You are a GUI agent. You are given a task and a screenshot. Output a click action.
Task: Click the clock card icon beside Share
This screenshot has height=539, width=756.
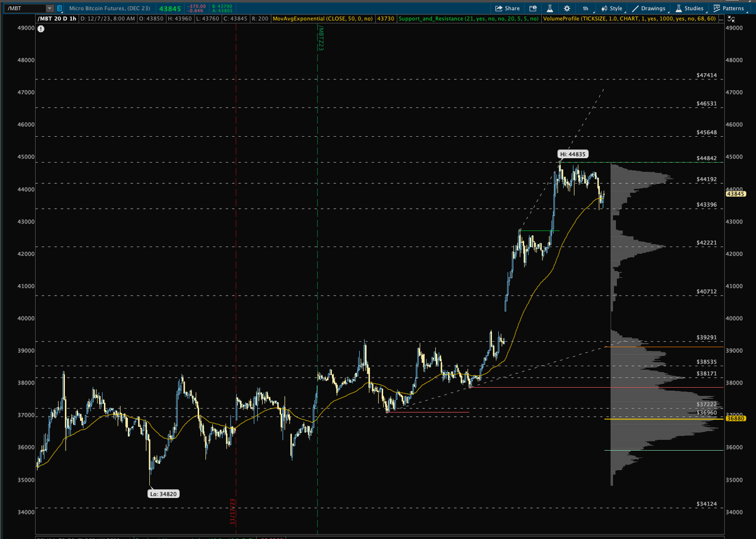pos(532,8)
